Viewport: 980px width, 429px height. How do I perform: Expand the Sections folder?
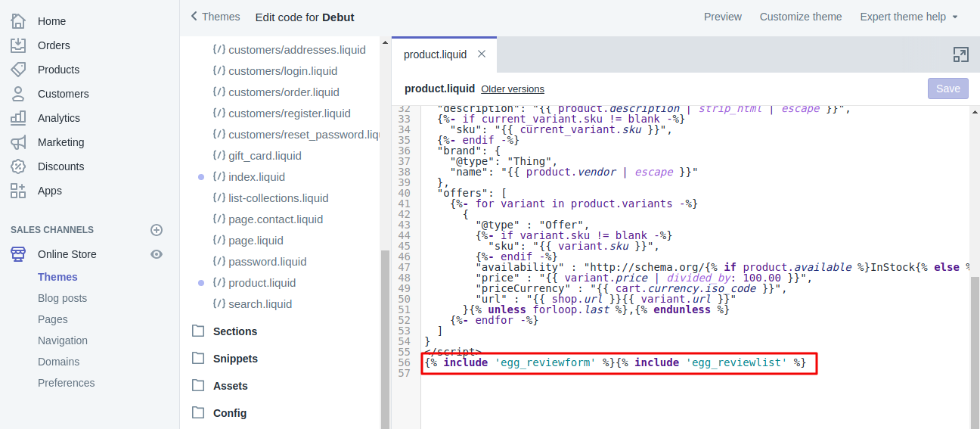tap(235, 331)
